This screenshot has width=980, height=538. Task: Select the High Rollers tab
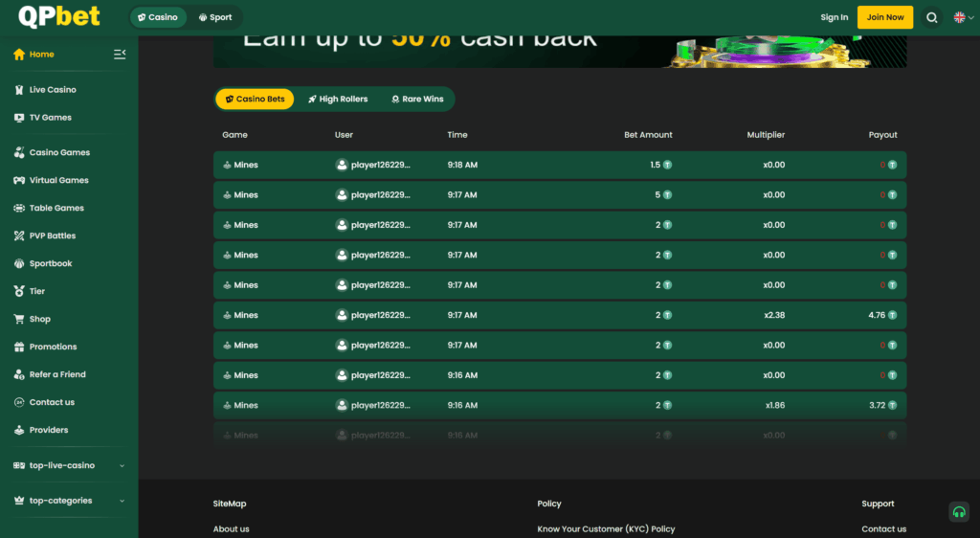338,99
